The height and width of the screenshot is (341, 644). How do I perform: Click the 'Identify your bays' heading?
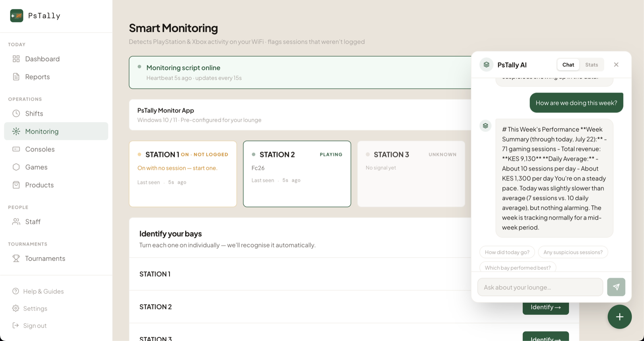170,234
